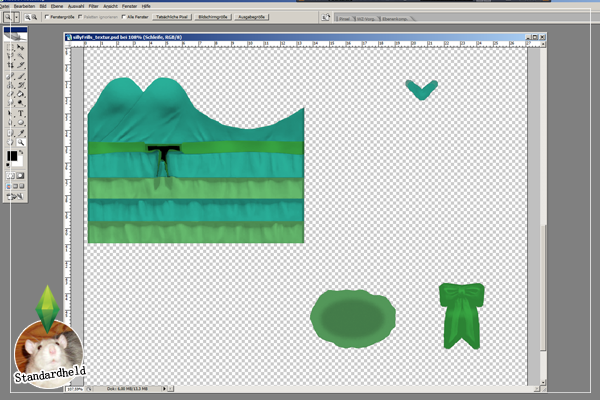This screenshot has height=400, width=600.
Task: Select the Slice tool
Action: 21,65
